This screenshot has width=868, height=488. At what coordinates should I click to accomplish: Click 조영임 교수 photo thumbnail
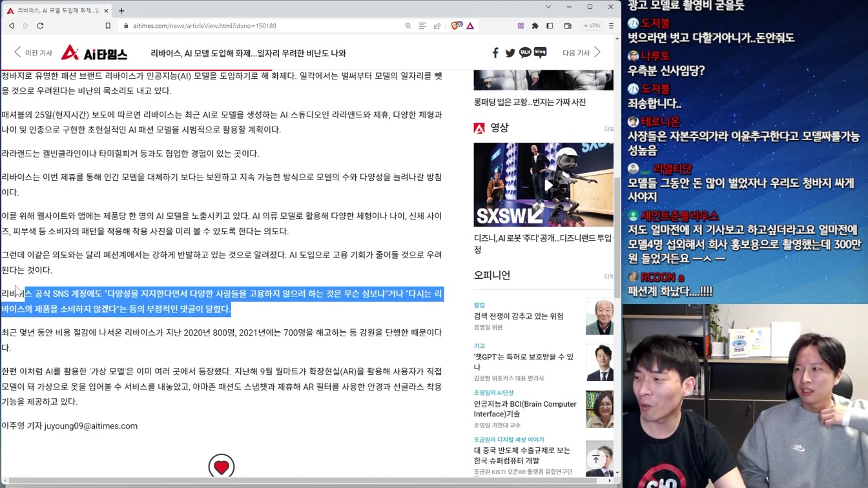coord(599,409)
